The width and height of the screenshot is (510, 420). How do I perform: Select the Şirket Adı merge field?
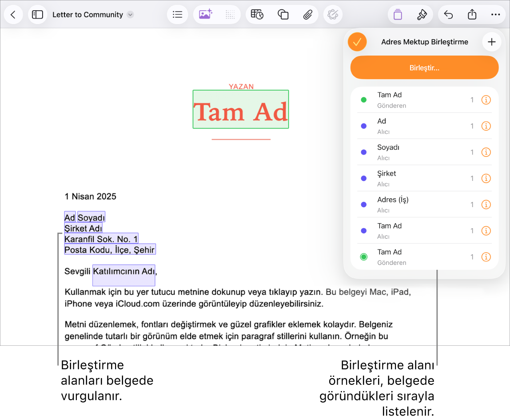click(83, 228)
